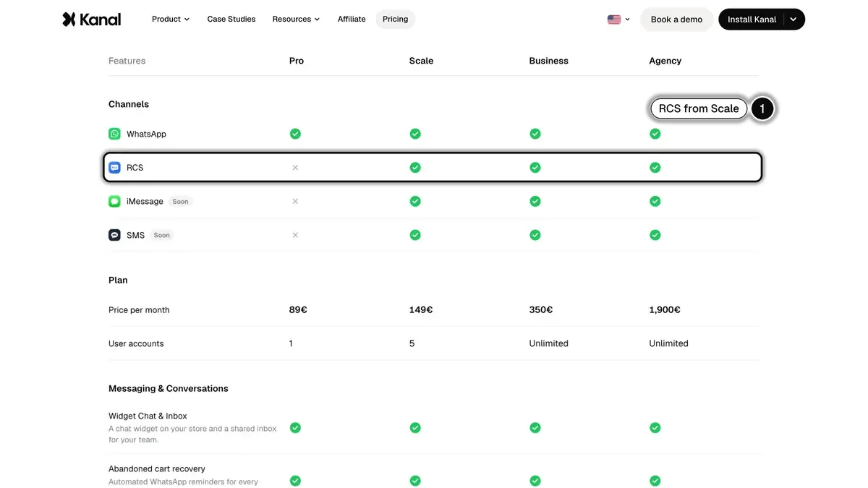This screenshot has width=868, height=488.
Task: Click the numbered 1 annotation badge
Action: 762,108
